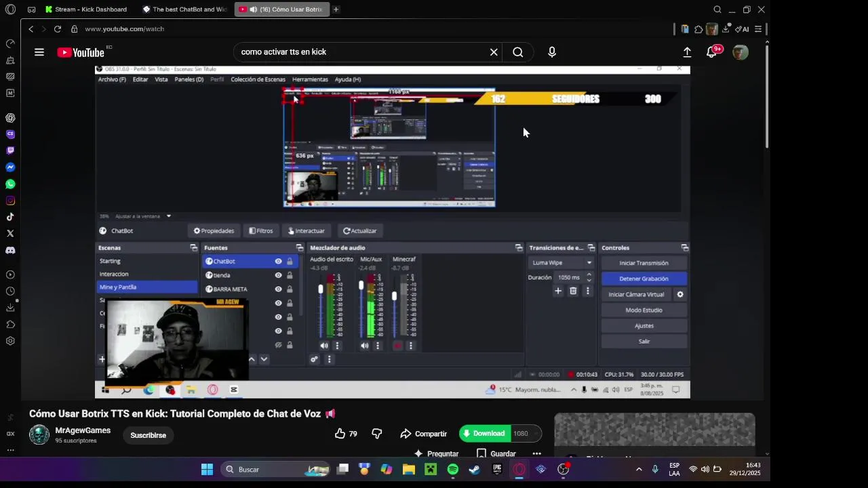Dislike the Botrix TTS video
868x488 pixels.
376,434
